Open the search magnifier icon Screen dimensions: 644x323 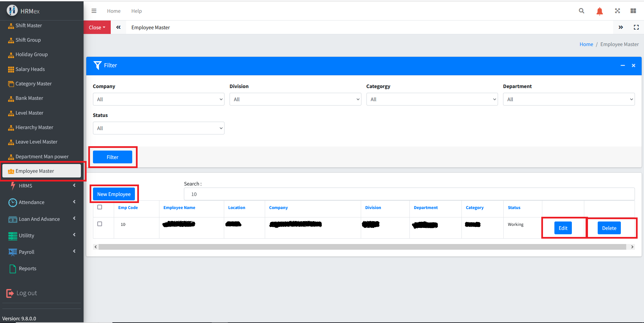click(582, 11)
